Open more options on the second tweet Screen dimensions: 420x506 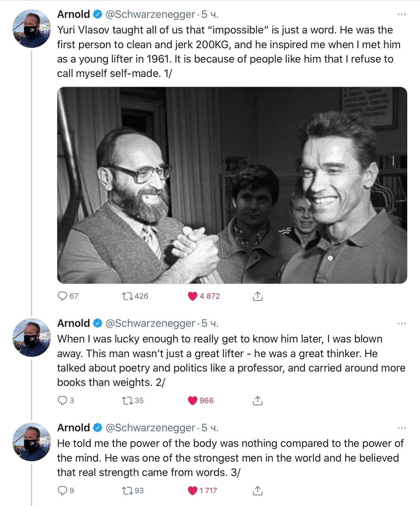coord(401,323)
